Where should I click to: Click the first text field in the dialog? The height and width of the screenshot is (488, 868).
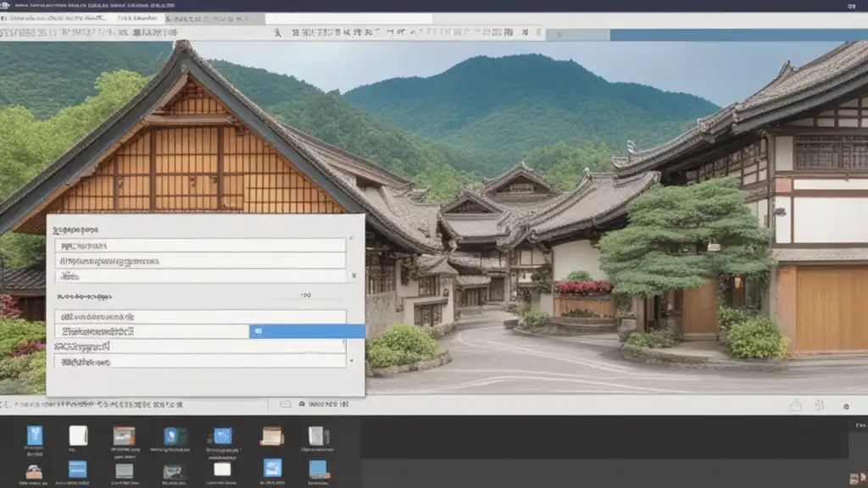coord(200,245)
